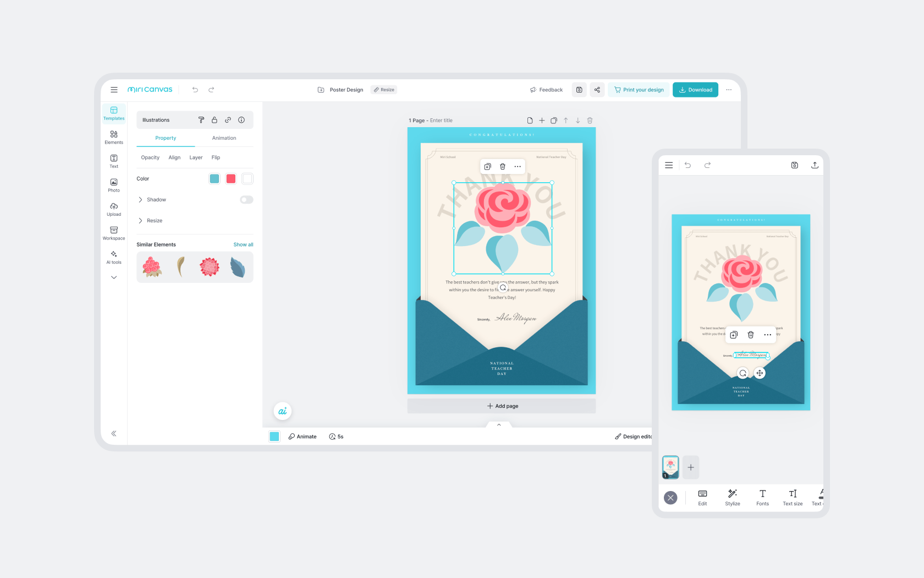Set page duration 5s
The height and width of the screenshot is (578, 924).
336,437
